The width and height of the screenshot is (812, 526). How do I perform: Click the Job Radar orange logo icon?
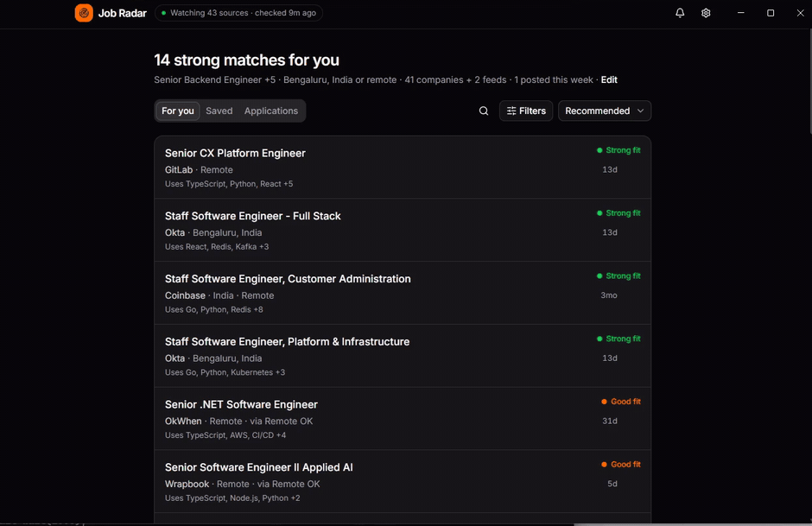tap(84, 13)
